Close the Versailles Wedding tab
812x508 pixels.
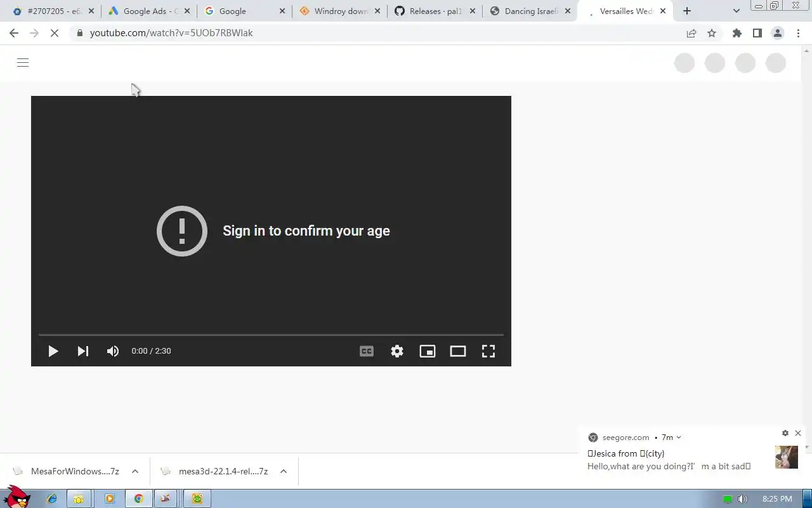point(663,11)
